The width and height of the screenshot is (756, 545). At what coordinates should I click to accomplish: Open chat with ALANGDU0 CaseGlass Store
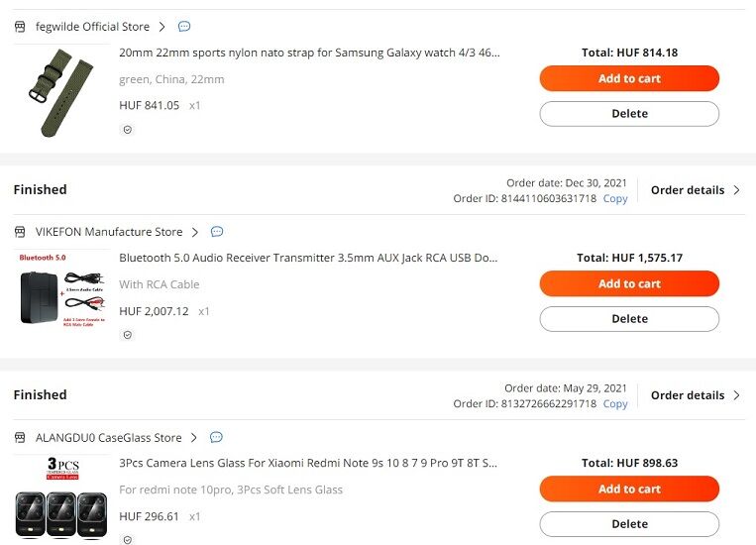coord(216,437)
